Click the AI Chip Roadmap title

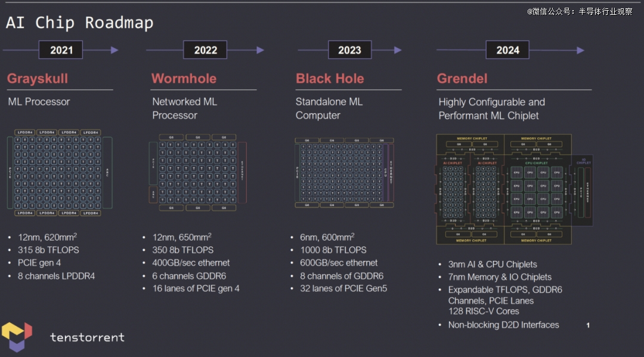(x=80, y=23)
